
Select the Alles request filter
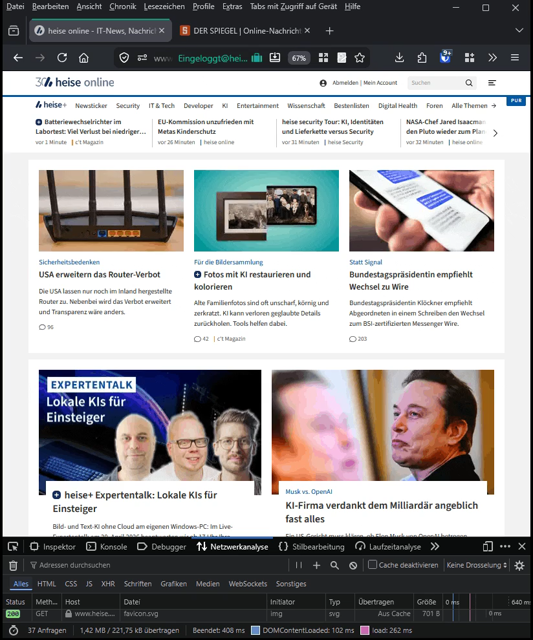[21, 584]
